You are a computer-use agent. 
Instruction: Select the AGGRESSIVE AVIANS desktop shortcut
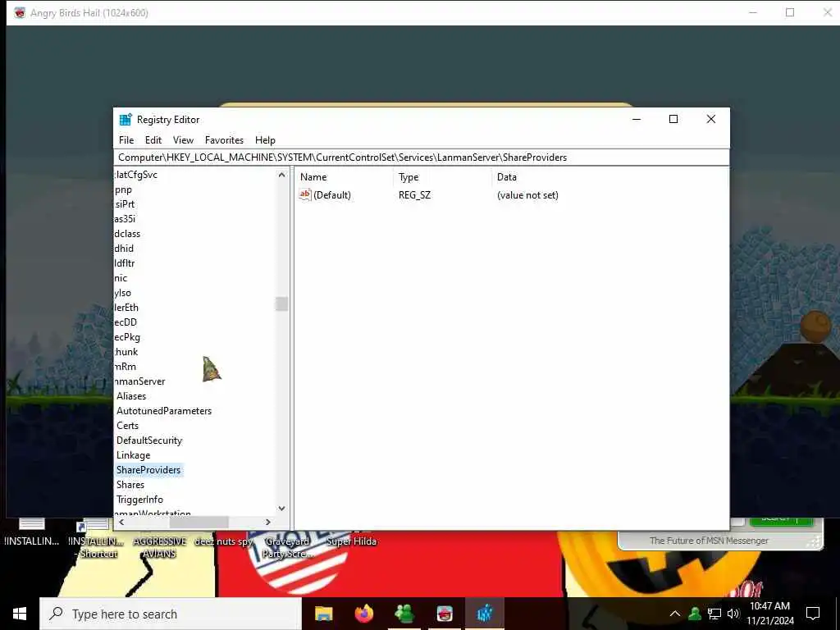159,546
